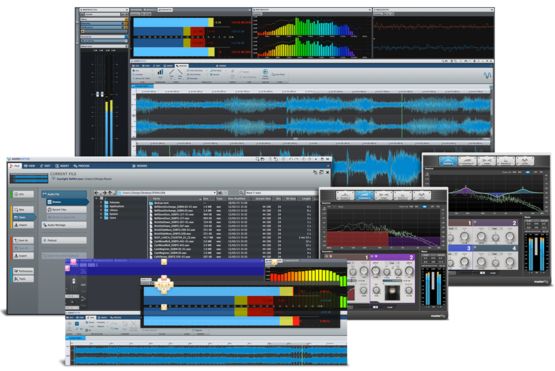555x371 pixels.
Task: Open the Audio Montage section
Action: point(64,225)
